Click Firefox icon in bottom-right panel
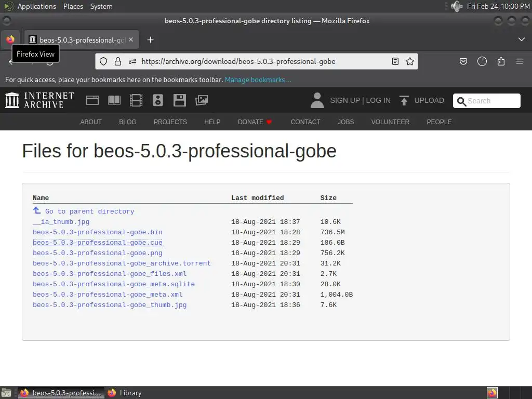 pos(492,393)
